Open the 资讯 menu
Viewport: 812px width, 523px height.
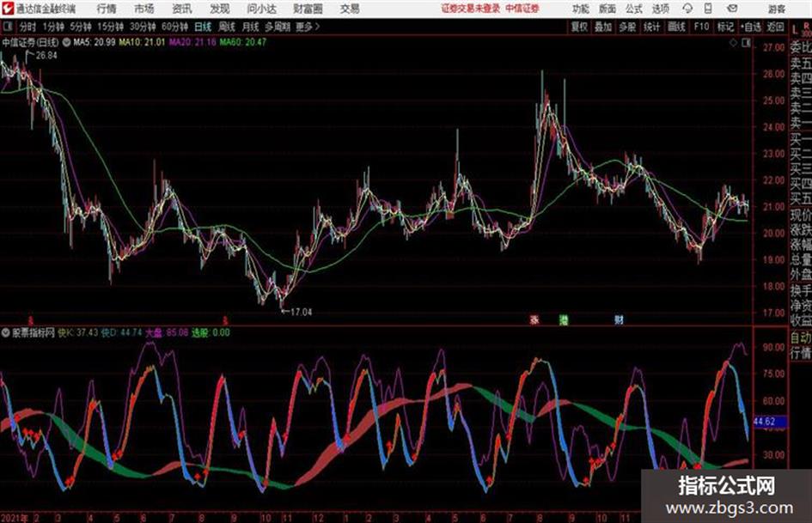pos(182,9)
